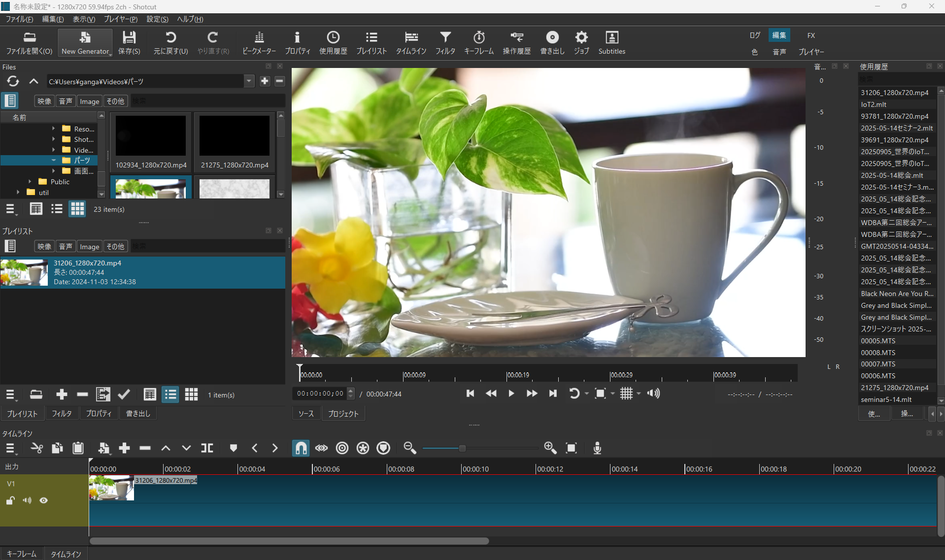Toggle lock on V1 track
The width and height of the screenshot is (945, 560).
(x=10, y=500)
